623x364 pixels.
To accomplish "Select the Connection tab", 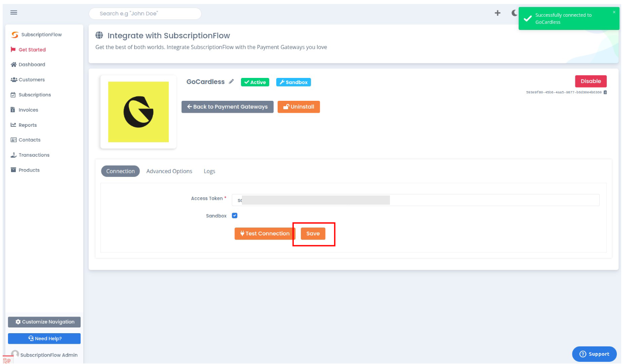I will [120, 171].
